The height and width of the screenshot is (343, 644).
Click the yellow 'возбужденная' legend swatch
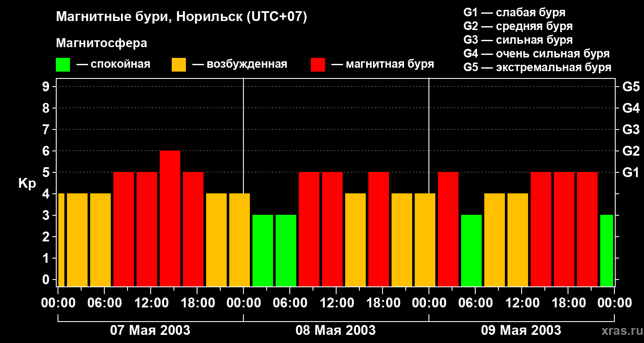pos(179,65)
